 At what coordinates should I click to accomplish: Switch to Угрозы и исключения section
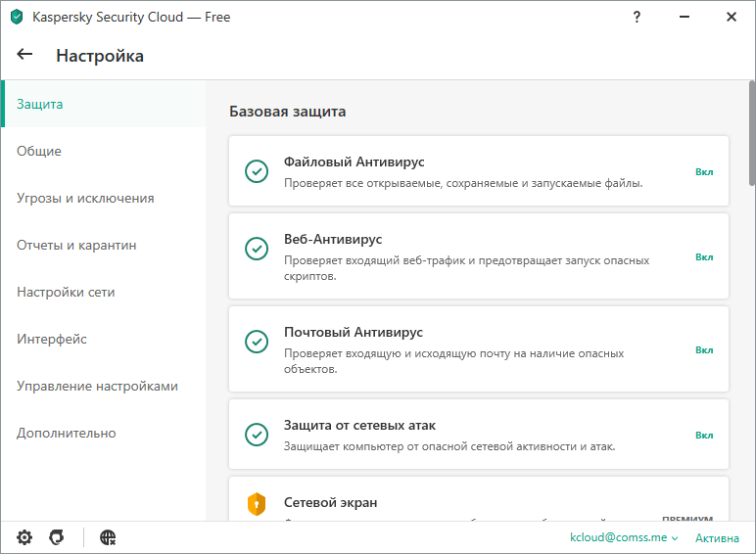(x=85, y=198)
